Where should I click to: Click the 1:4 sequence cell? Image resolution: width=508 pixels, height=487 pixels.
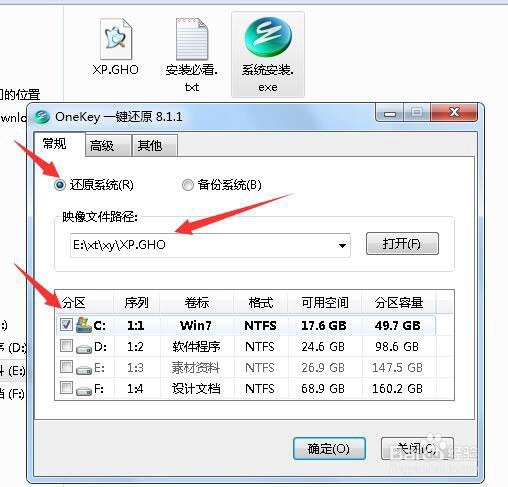pos(135,389)
